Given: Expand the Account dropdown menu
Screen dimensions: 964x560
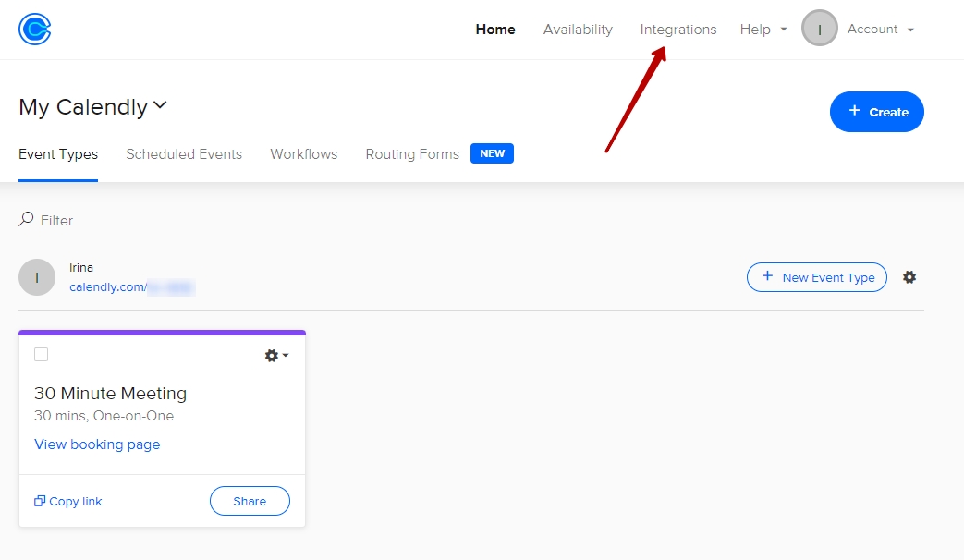Looking at the screenshot, I should 881,29.
